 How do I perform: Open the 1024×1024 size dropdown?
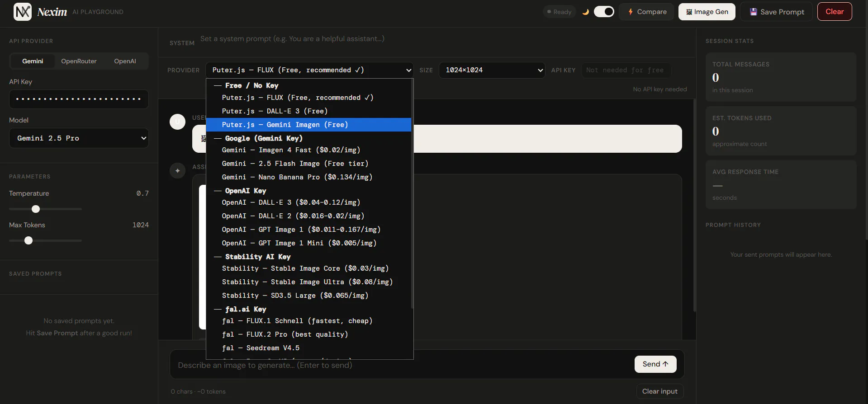(x=492, y=70)
